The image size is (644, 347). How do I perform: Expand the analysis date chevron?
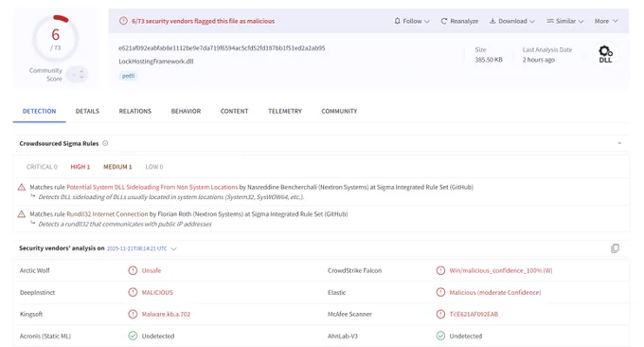pyautogui.click(x=173, y=248)
